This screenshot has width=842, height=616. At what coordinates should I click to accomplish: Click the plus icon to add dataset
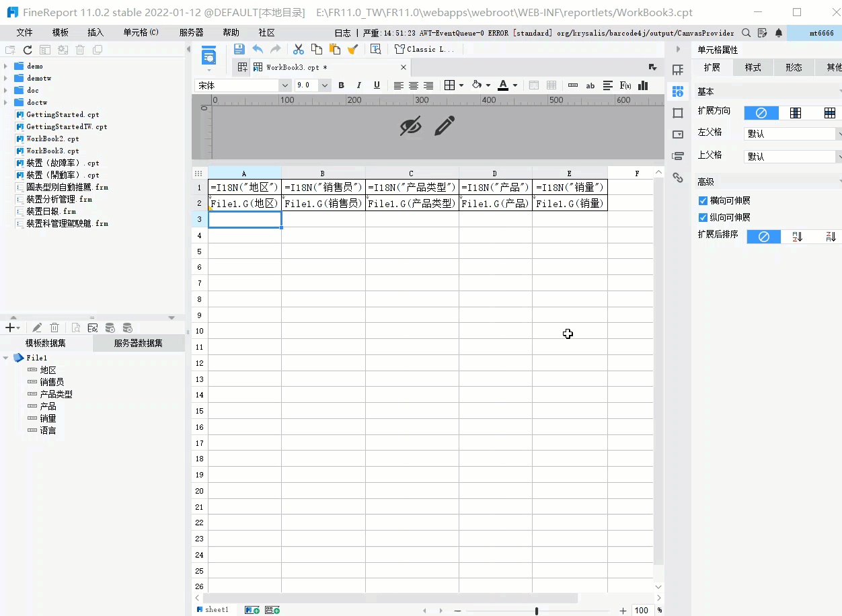pyautogui.click(x=9, y=328)
